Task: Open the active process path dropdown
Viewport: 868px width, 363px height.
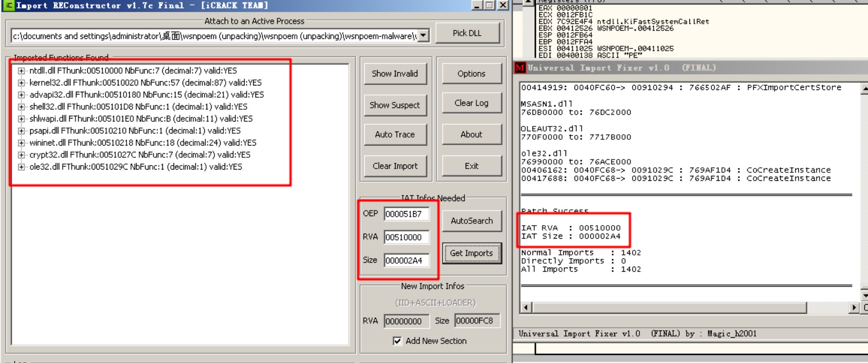Action: [423, 35]
